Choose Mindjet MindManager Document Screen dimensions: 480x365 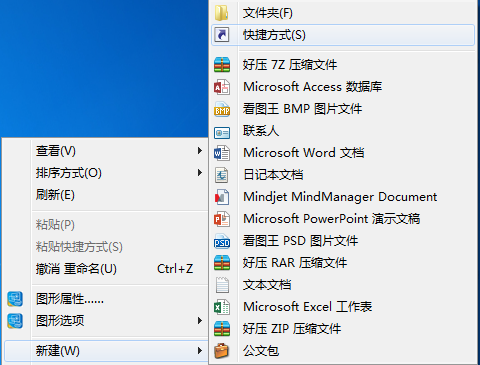point(343,197)
